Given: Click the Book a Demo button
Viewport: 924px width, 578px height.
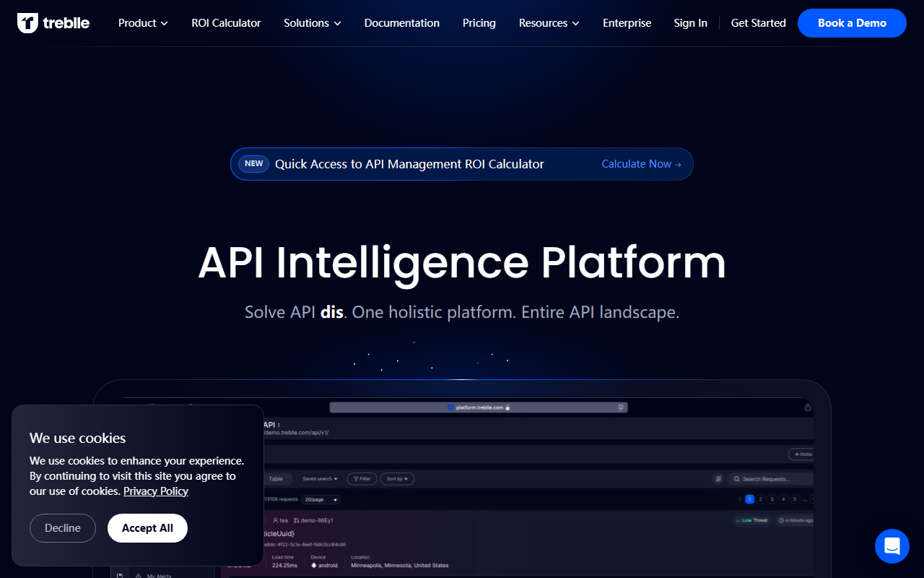Looking at the screenshot, I should (x=852, y=23).
